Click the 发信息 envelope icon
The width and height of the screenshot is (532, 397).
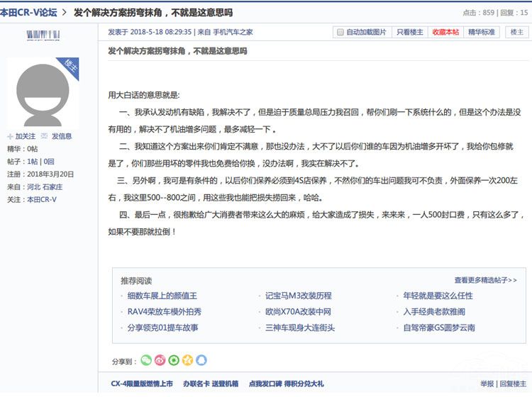click(44, 136)
